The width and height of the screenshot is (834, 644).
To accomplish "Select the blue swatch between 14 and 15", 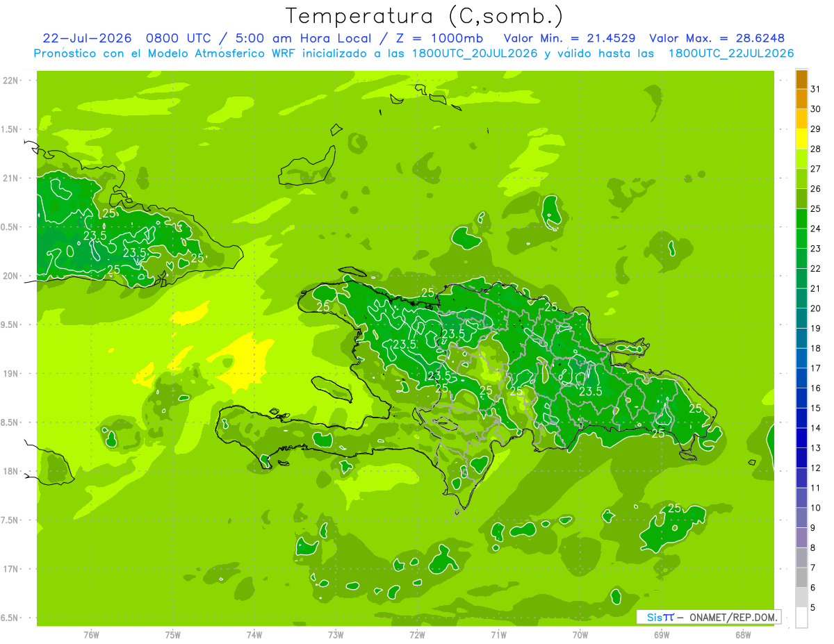I will pyautogui.click(x=801, y=418).
